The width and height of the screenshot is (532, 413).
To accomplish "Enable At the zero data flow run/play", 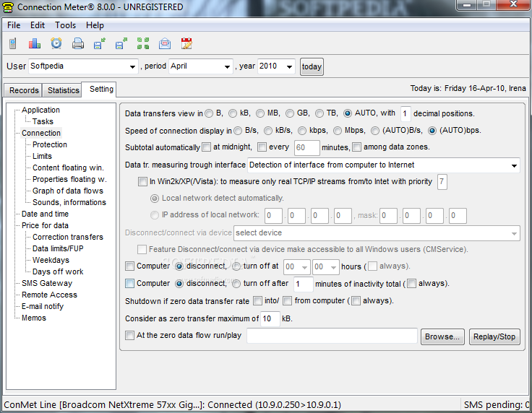I will point(129,336).
